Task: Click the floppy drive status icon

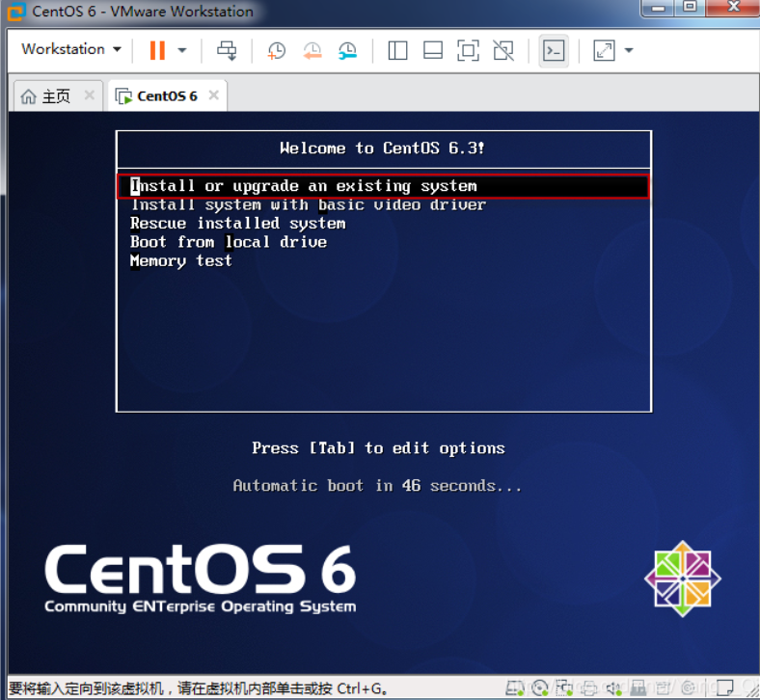Action: pos(638,687)
